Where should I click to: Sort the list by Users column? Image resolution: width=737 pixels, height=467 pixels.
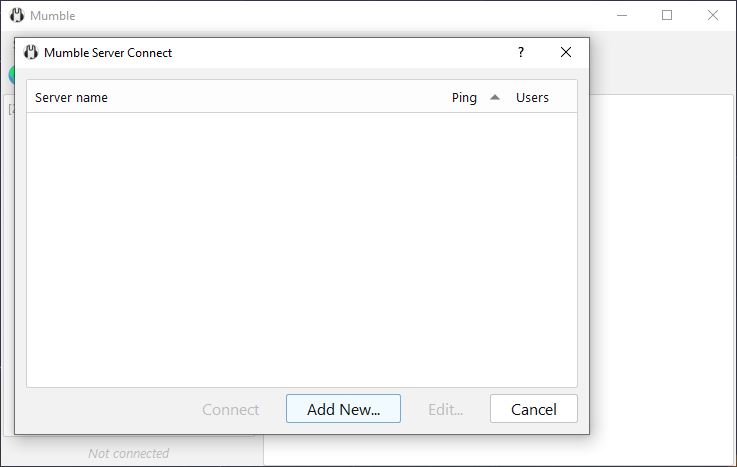click(x=532, y=97)
